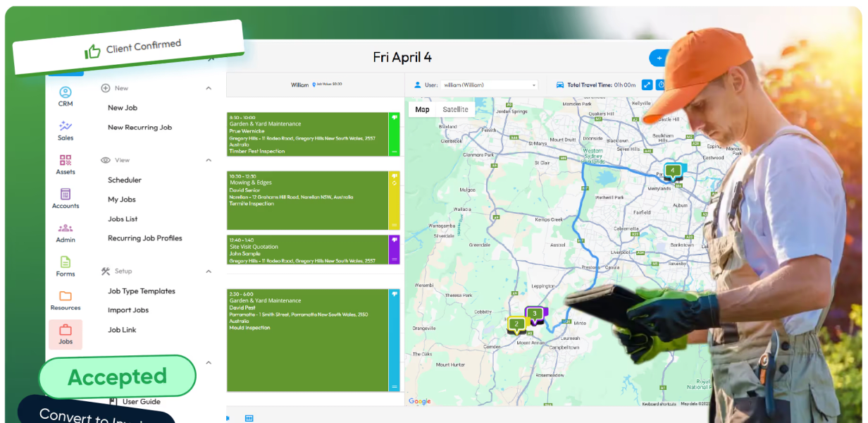This screenshot has height=423, width=868.
Task: Open My Jobs view
Action: (122, 200)
